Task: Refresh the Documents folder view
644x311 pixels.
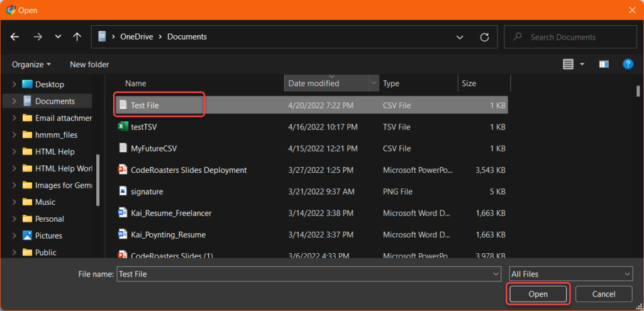Action: pos(484,37)
